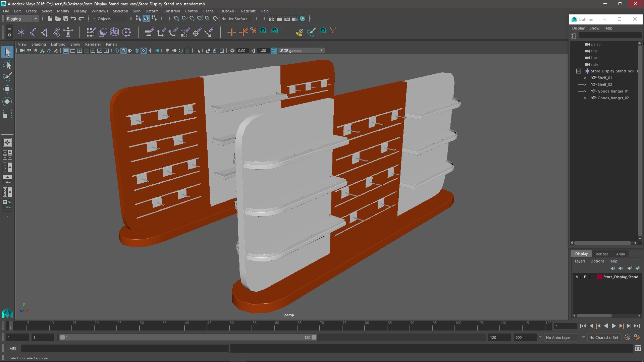The width and height of the screenshot is (644, 362).
Task: Switch to the Render layer tab
Action: (x=602, y=254)
